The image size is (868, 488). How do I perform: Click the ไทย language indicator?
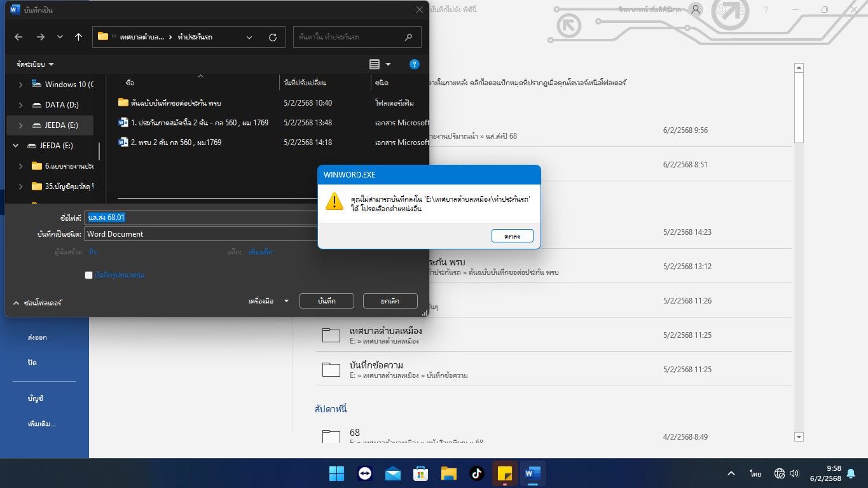tap(755, 473)
